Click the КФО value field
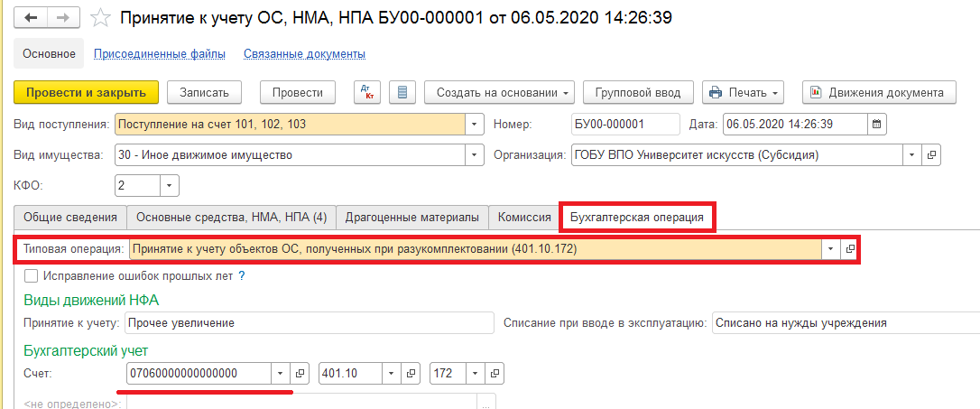This screenshot has height=409, width=980. (137, 185)
